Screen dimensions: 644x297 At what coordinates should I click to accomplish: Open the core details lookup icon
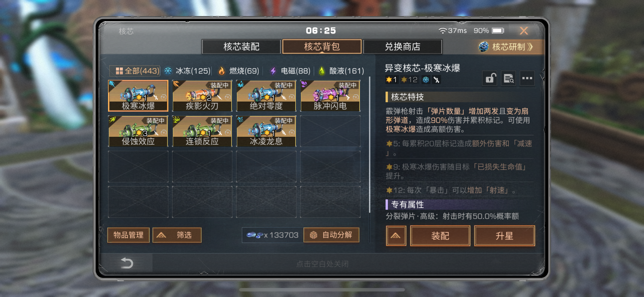508,79
